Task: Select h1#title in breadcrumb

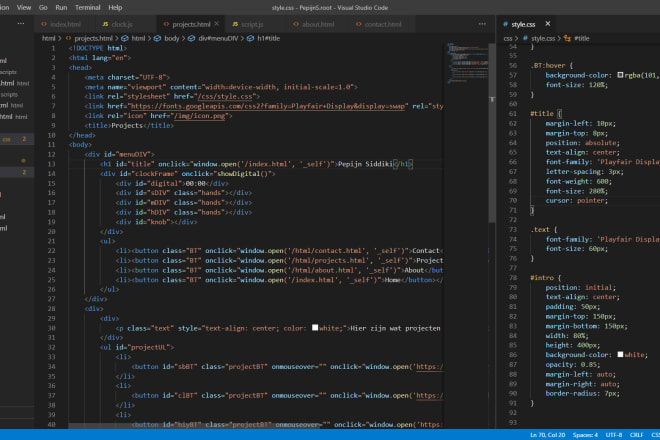Action: tap(268, 38)
